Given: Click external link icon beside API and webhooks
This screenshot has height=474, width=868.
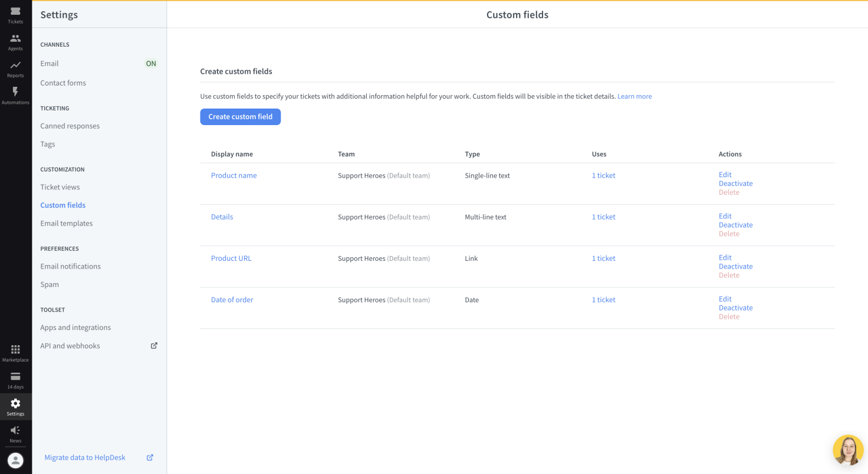Looking at the screenshot, I should coord(154,346).
